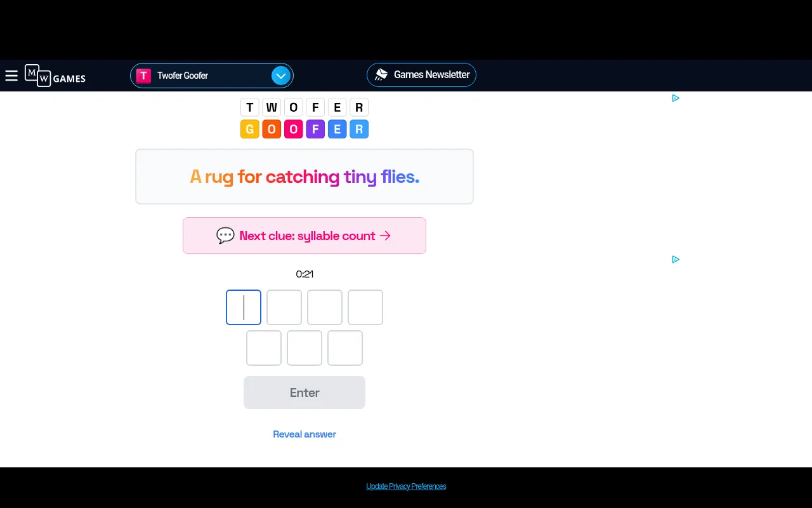The width and height of the screenshot is (812, 508).
Task: Click the Reveal answer link
Action: 304,434
